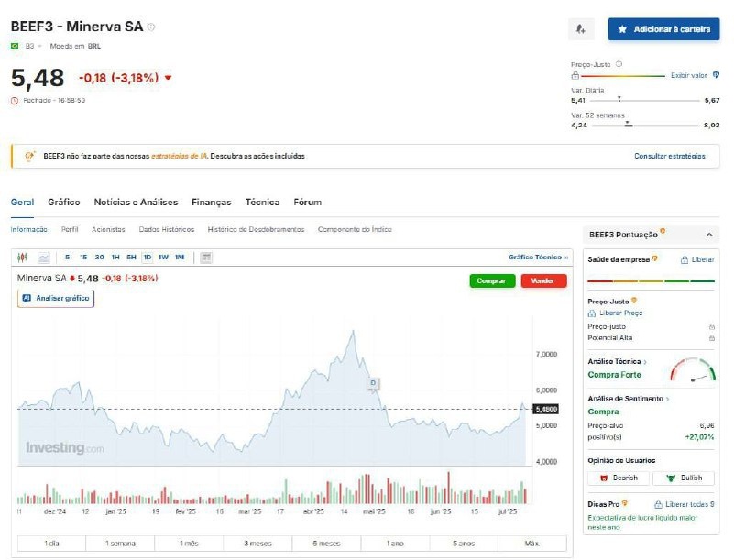Set chart range to 1 dia
The height and width of the screenshot is (560, 734).
point(51,544)
